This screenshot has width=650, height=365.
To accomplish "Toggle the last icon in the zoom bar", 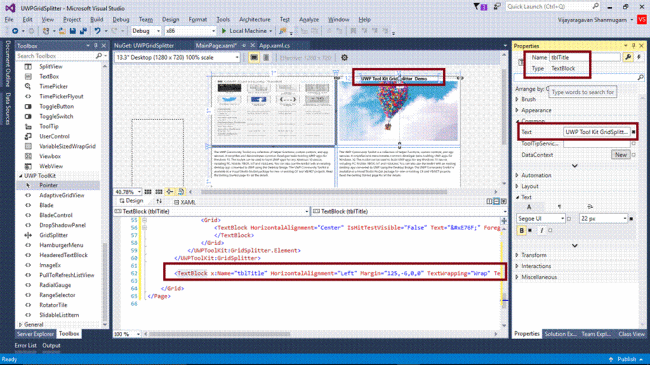I will click(x=181, y=192).
